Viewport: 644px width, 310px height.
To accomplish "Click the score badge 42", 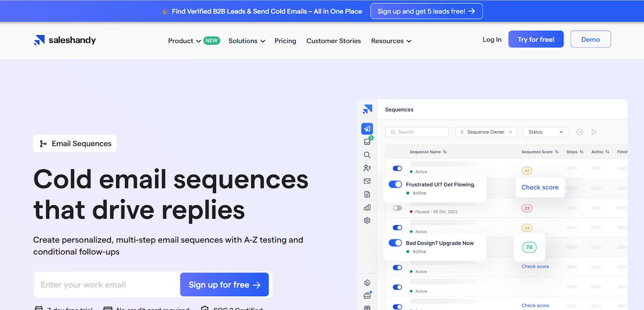I will [x=527, y=171].
